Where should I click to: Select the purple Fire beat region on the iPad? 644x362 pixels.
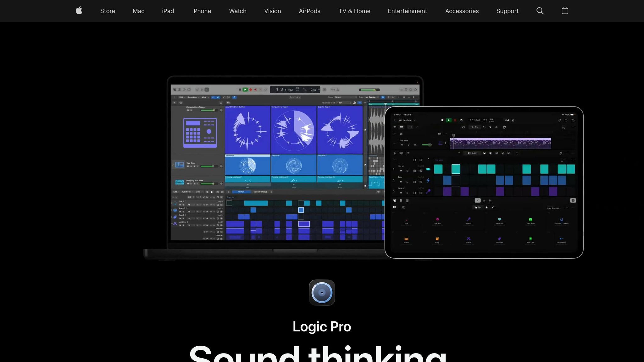500,143
